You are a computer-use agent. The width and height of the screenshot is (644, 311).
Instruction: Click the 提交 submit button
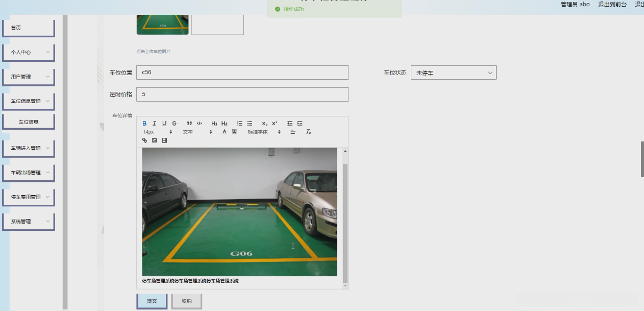tap(152, 301)
